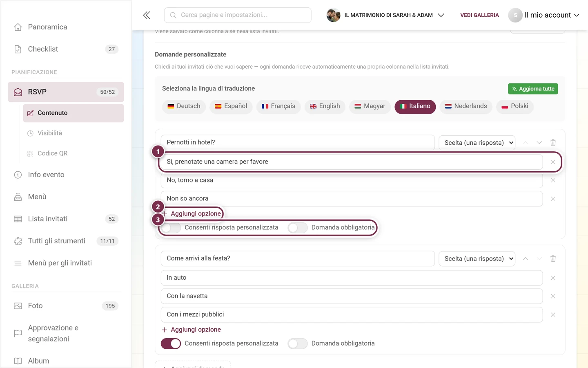The image size is (588, 368).
Task: Add option to "Pernotti in hotel?" question
Action: click(192, 213)
